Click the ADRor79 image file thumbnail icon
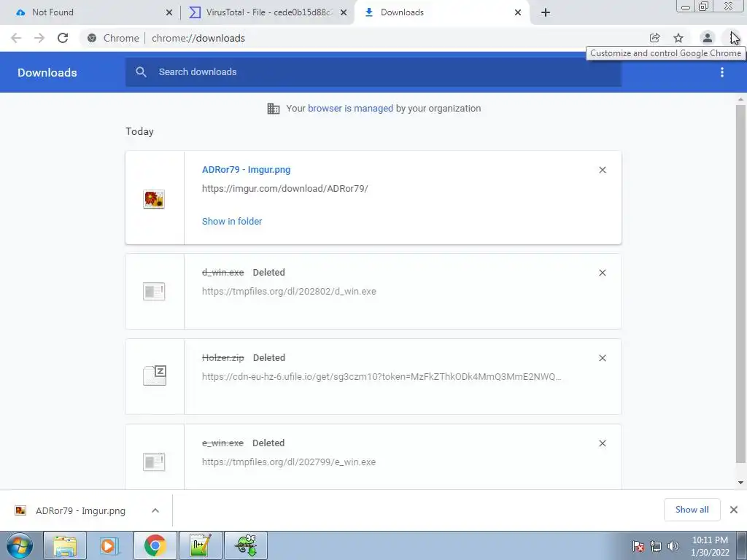 coord(154,199)
